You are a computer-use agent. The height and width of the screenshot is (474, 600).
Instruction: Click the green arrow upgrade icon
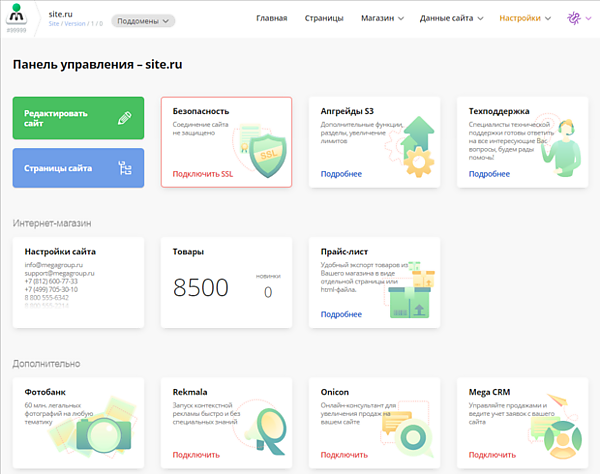click(414, 150)
